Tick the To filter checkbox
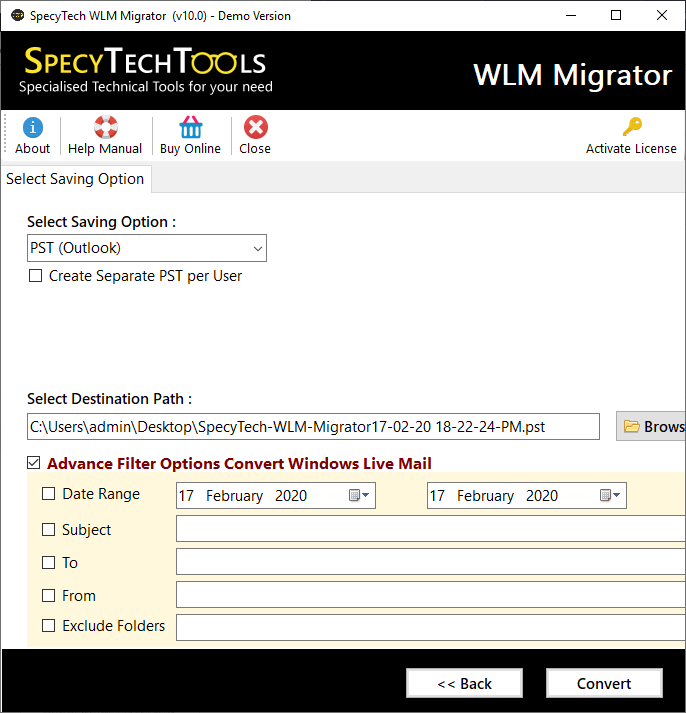Screen dimensions: 686x713 coord(49,562)
